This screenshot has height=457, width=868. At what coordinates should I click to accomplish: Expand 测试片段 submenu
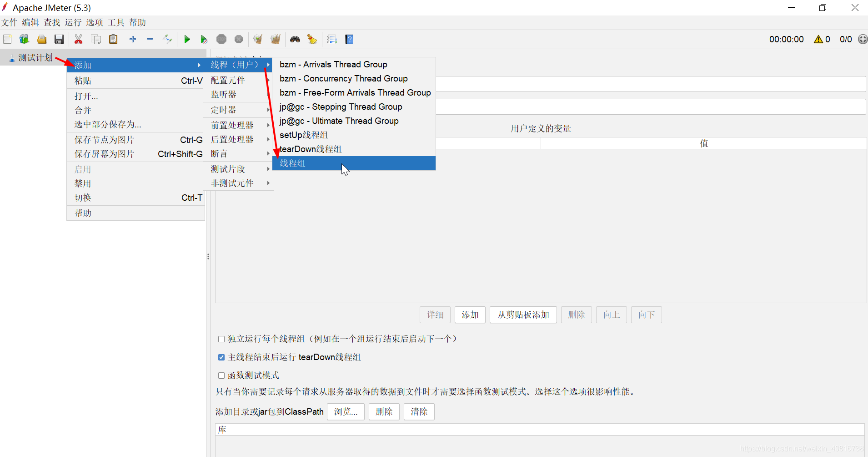(x=237, y=169)
